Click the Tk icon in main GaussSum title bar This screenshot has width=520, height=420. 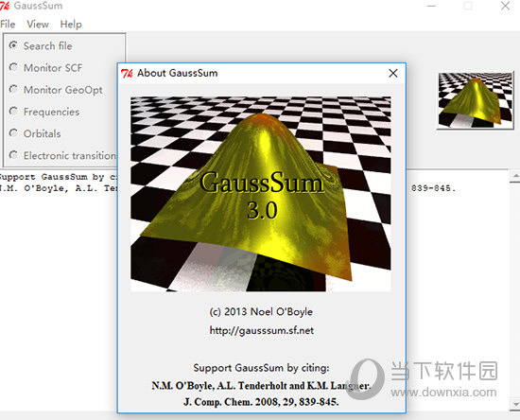coord(5,6)
